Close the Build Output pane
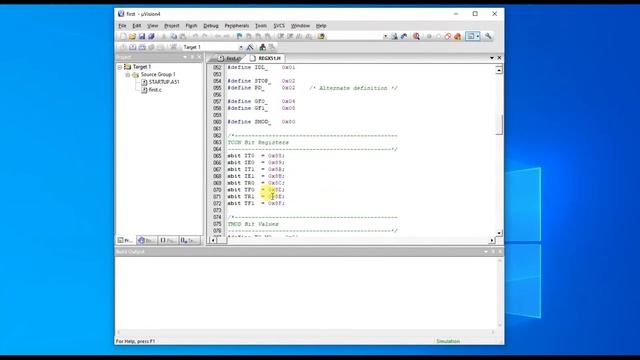The height and width of the screenshot is (360, 640). pyautogui.click(x=500, y=251)
